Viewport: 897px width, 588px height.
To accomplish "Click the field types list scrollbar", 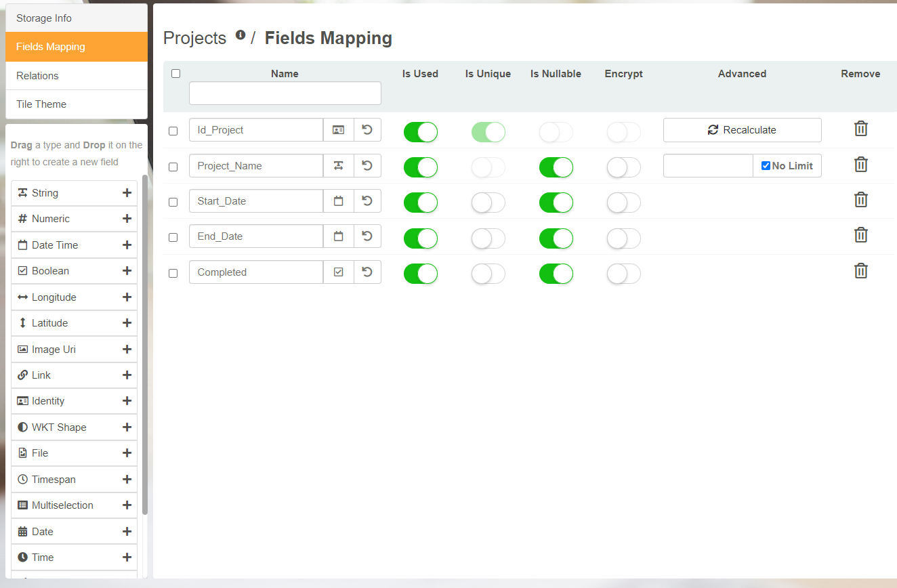I will [x=144, y=345].
